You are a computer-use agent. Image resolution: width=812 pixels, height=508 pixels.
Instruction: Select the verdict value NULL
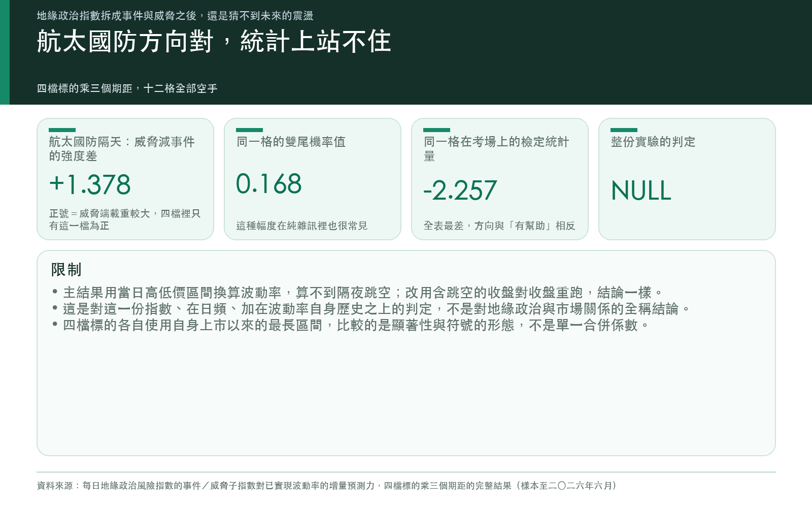tap(641, 190)
